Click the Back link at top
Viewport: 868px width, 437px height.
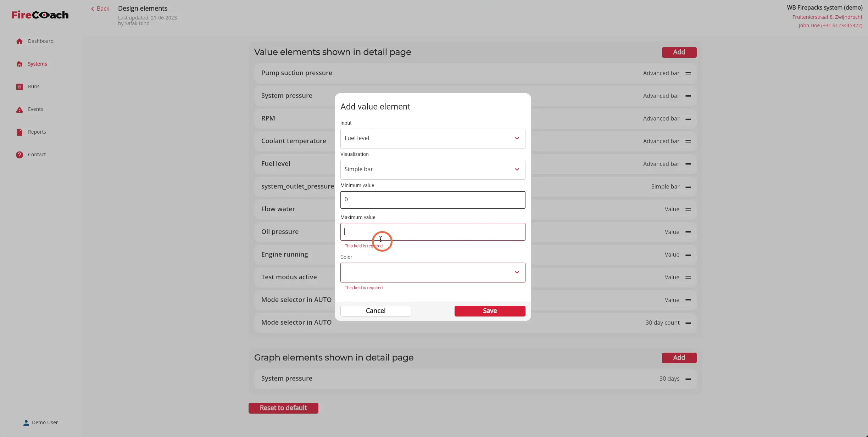point(100,9)
